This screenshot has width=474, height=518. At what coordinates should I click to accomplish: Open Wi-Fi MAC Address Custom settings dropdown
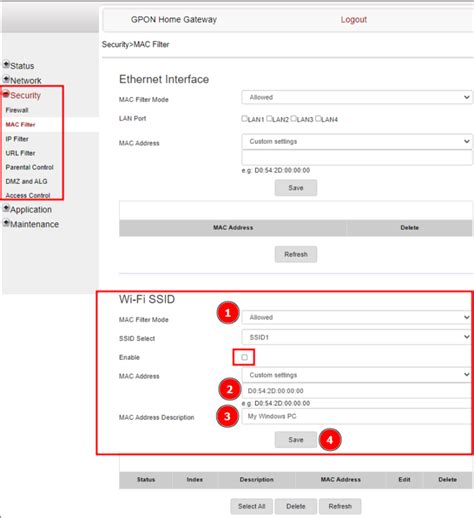[x=357, y=375]
